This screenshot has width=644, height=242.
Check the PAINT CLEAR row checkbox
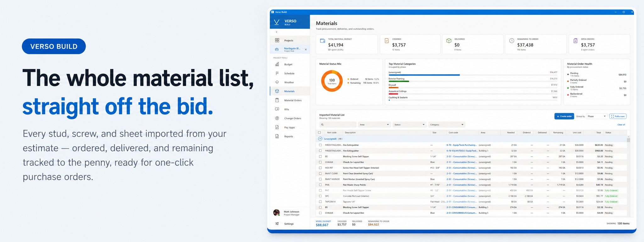point(320,174)
